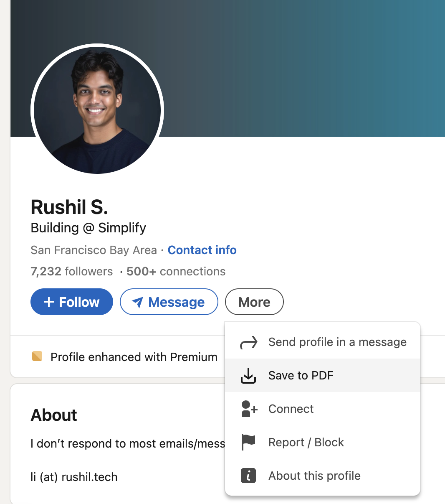Open the Message button
The width and height of the screenshot is (445, 504).
tap(169, 302)
